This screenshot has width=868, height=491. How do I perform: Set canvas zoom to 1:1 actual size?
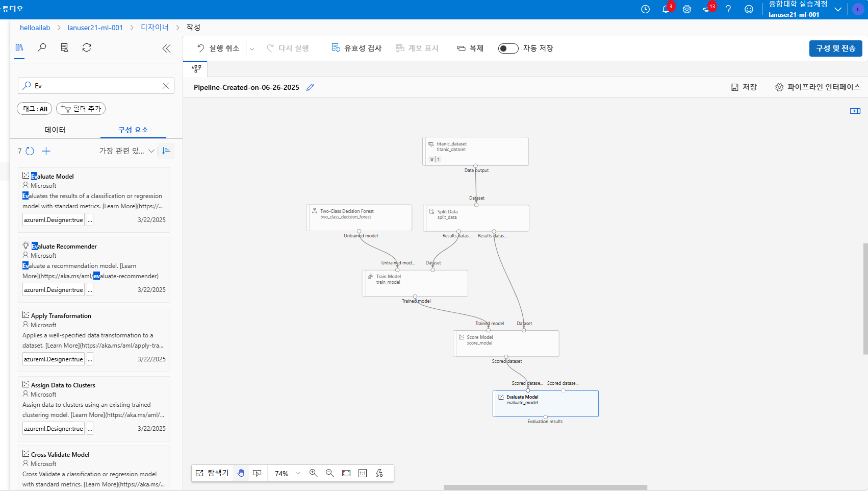(363, 473)
